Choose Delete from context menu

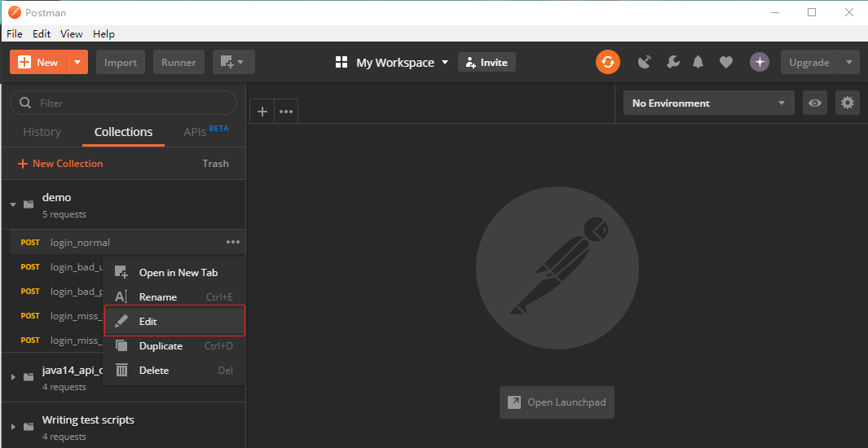(x=174, y=370)
